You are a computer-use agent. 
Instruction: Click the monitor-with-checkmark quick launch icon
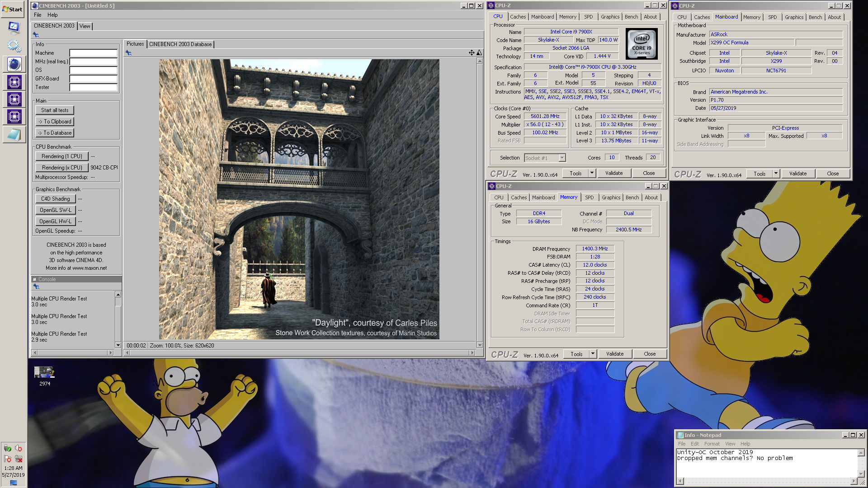(14, 28)
